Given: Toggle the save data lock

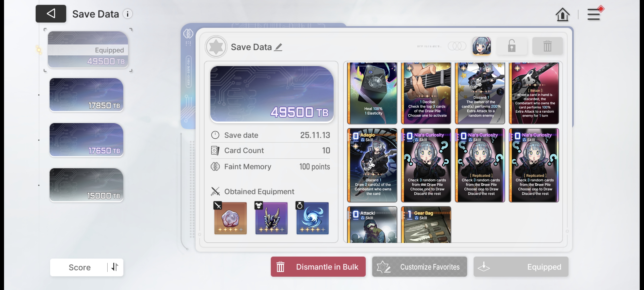Looking at the screenshot, I should pos(511,46).
